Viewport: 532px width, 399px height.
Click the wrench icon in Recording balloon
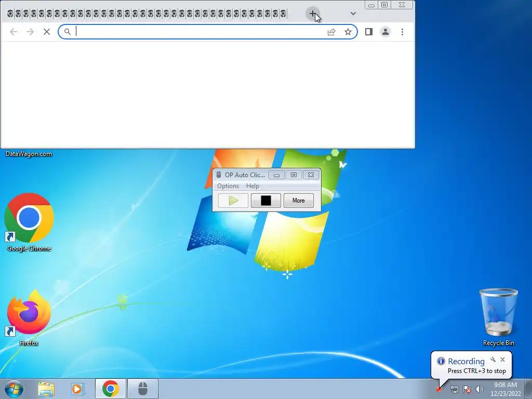[493, 360]
